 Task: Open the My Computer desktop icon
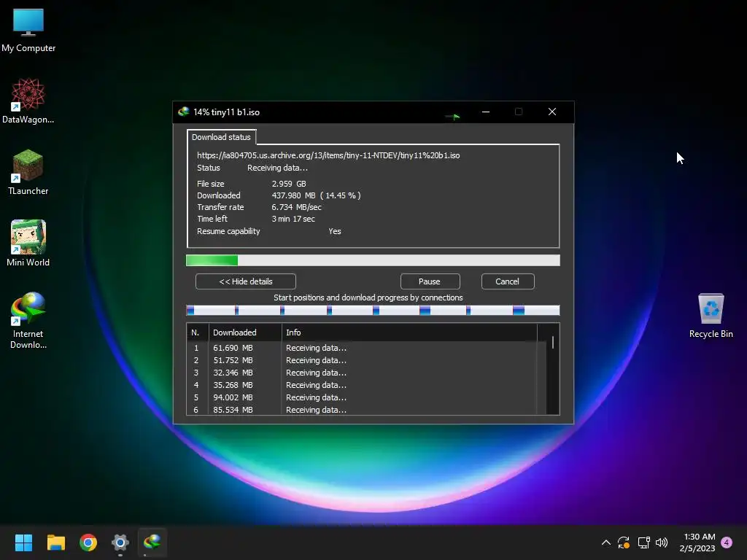tap(28, 31)
